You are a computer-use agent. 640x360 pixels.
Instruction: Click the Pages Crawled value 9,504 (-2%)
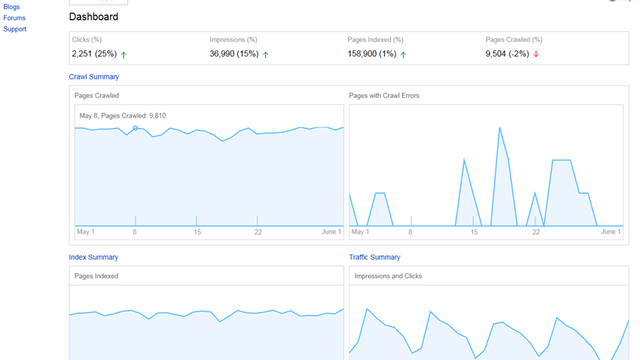point(507,54)
